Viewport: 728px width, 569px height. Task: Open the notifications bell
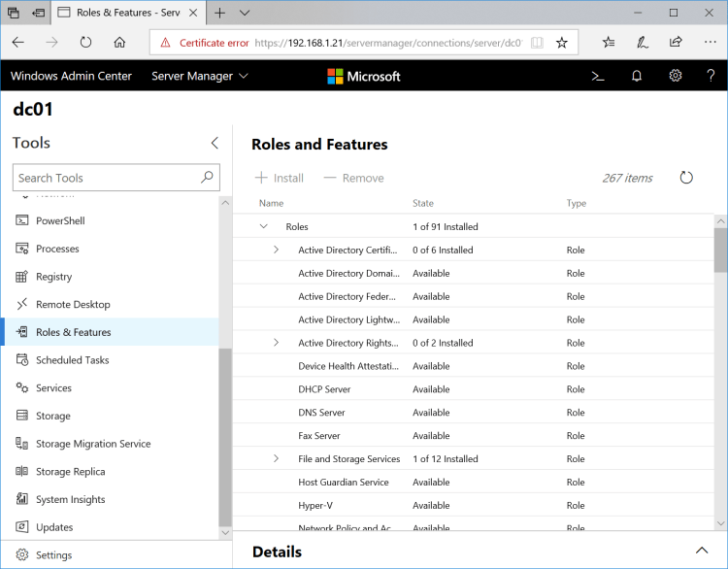tap(637, 76)
